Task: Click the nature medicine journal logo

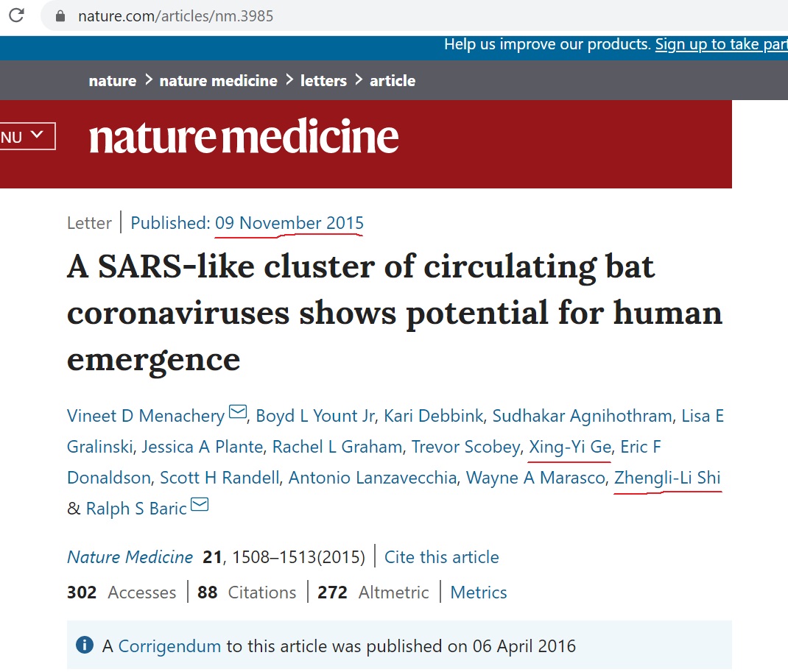Action: coord(244,138)
